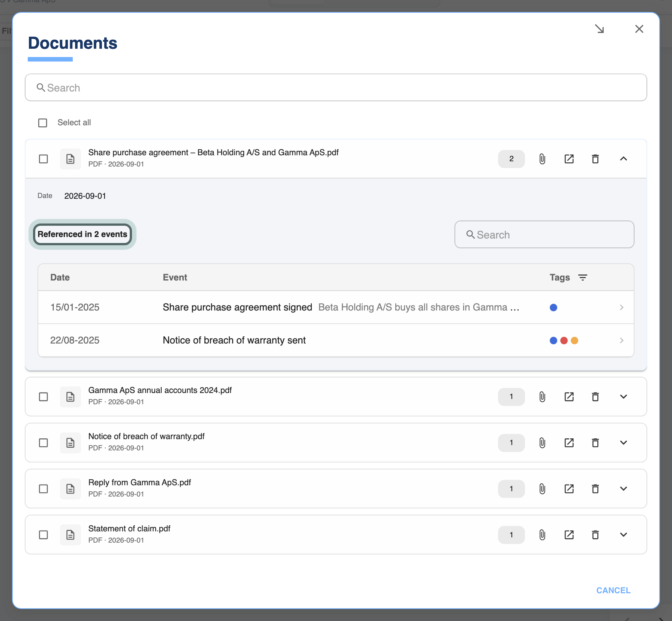Tick checkbox for Notice of breach of warranty.pdf
Screen dimensions: 672x621
[x=43, y=443]
